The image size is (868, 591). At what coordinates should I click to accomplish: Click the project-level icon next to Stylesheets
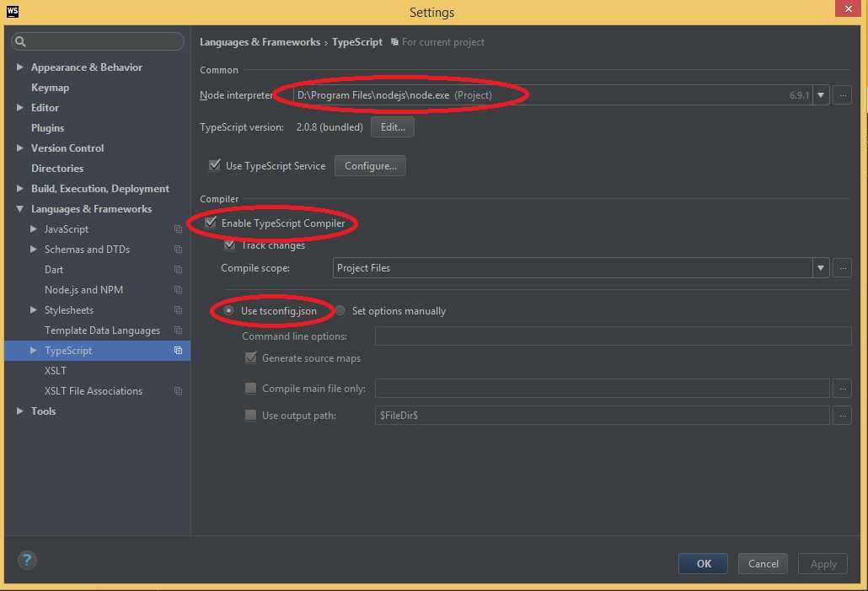click(x=179, y=309)
